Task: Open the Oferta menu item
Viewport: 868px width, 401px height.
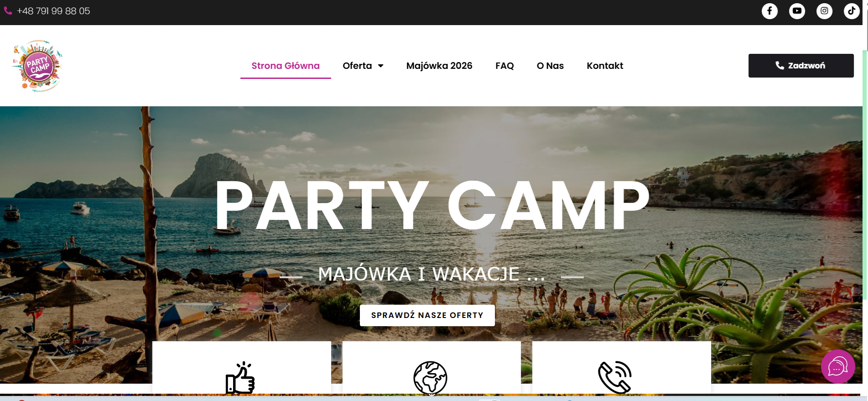Action: click(357, 66)
